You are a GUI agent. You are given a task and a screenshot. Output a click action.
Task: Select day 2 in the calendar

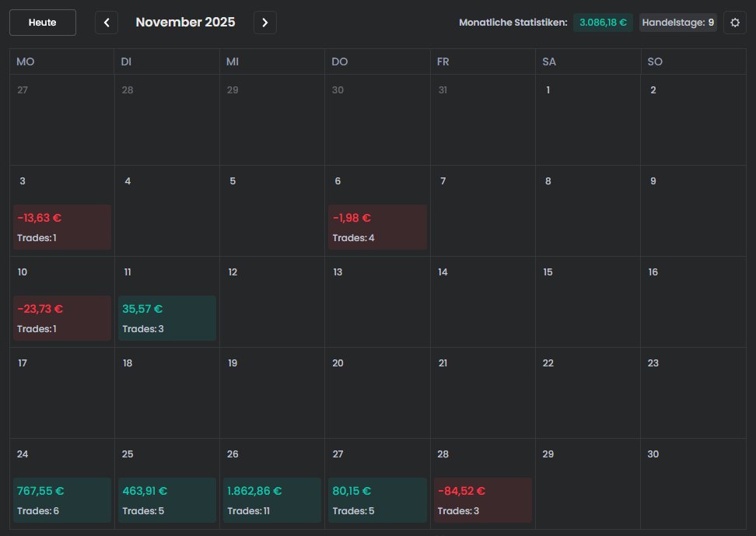click(x=693, y=120)
